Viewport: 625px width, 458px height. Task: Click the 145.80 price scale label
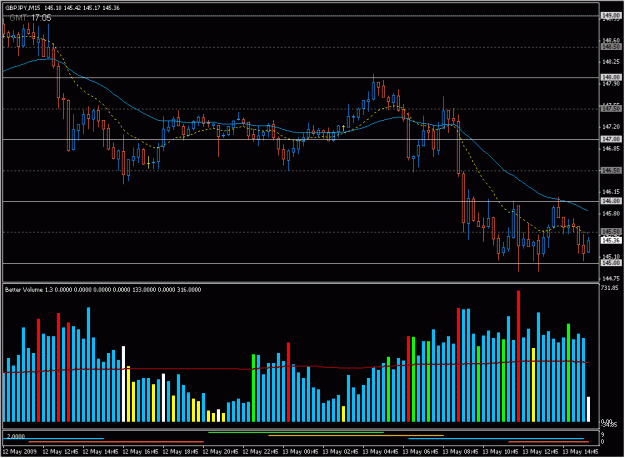[x=610, y=213]
